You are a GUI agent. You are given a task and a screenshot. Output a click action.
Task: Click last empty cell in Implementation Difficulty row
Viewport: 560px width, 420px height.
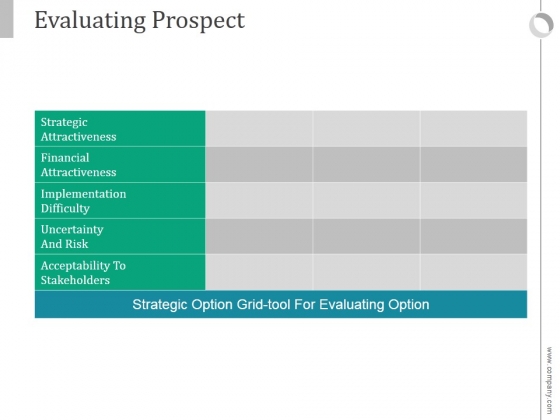(x=474, y=201)
